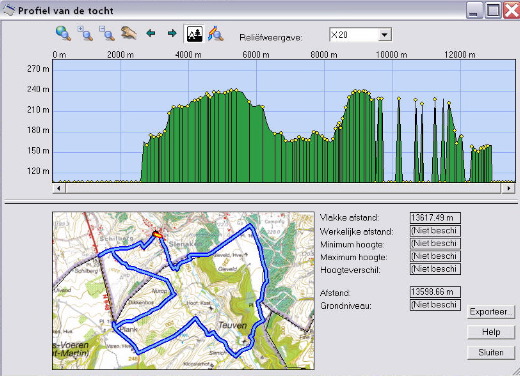Image resolution: width=520 pixels, height=376 pixels.
Task: Click the globe magnifier zoom-all icon
Action: pos(63,34)
